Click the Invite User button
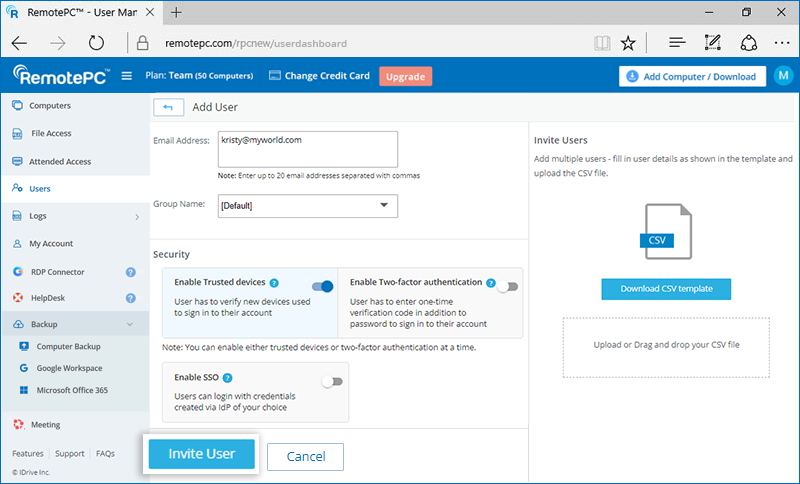The image size is (800, 484). (202, 454)
